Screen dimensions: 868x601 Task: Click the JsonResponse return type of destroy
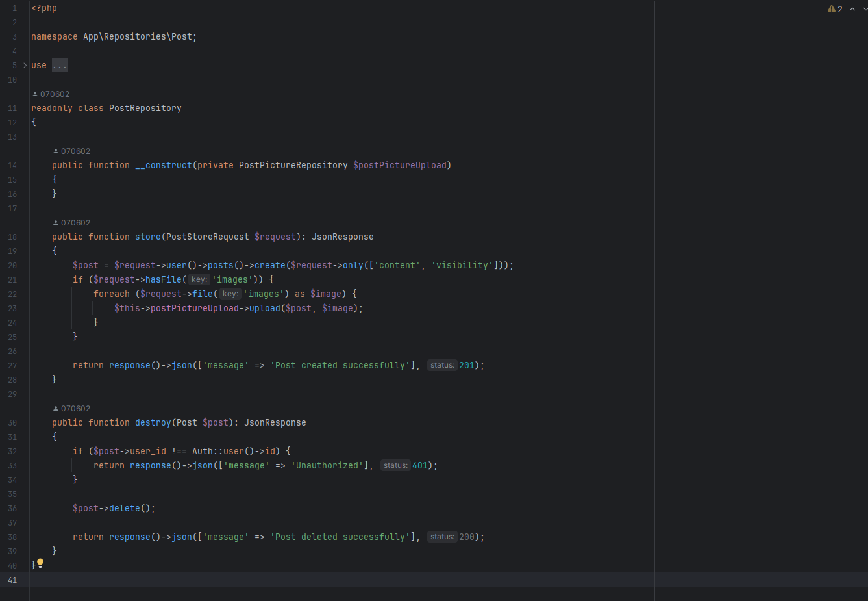coord(275,423)
